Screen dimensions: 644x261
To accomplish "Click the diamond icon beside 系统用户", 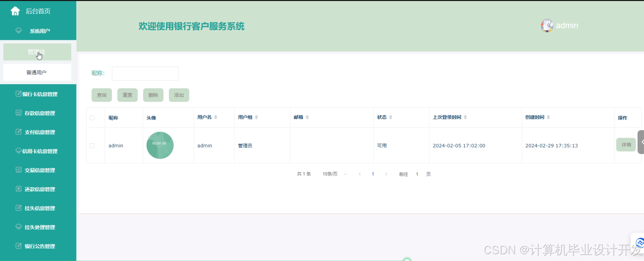I will 19,31.
